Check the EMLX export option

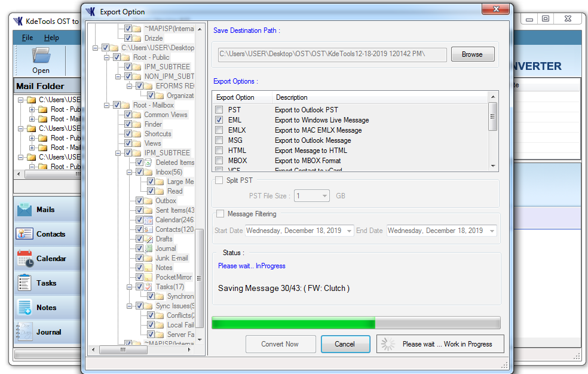219,130
